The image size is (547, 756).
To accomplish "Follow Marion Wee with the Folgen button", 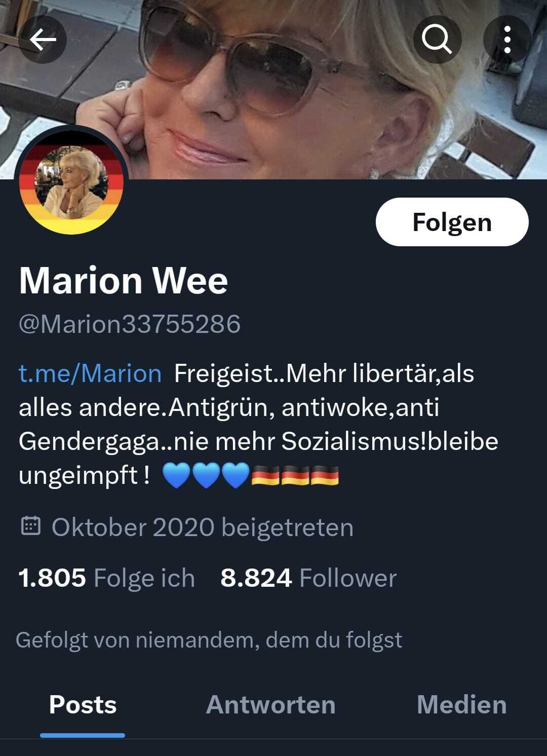I will (452, 222).
